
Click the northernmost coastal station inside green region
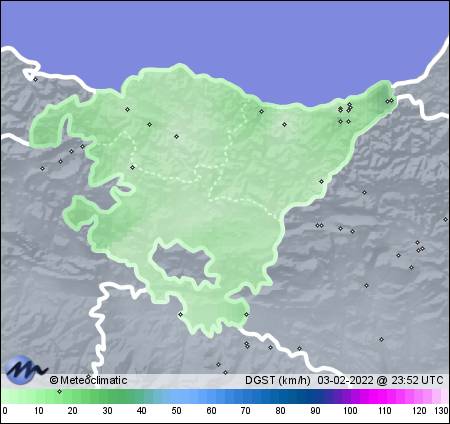tap(391, 100)
